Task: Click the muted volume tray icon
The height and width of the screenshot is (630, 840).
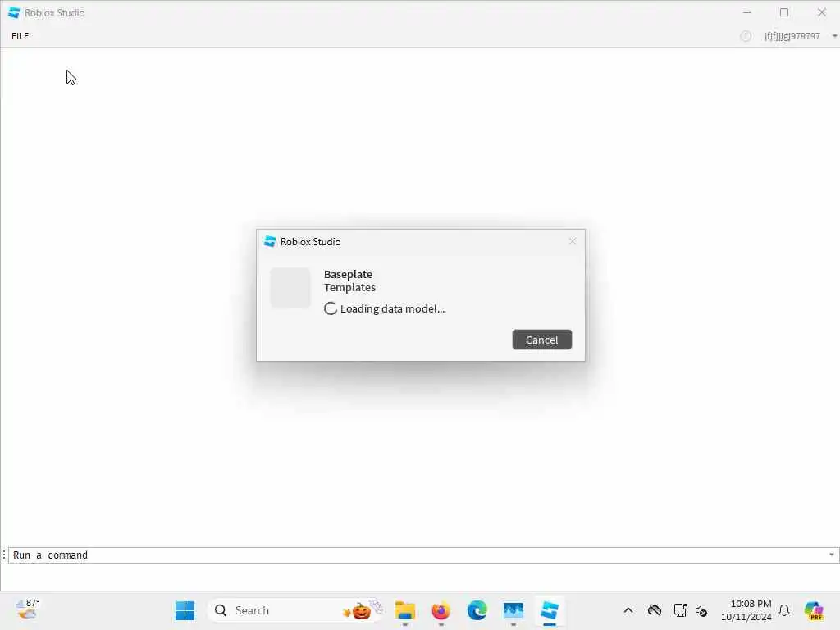Action: [701, 610]
